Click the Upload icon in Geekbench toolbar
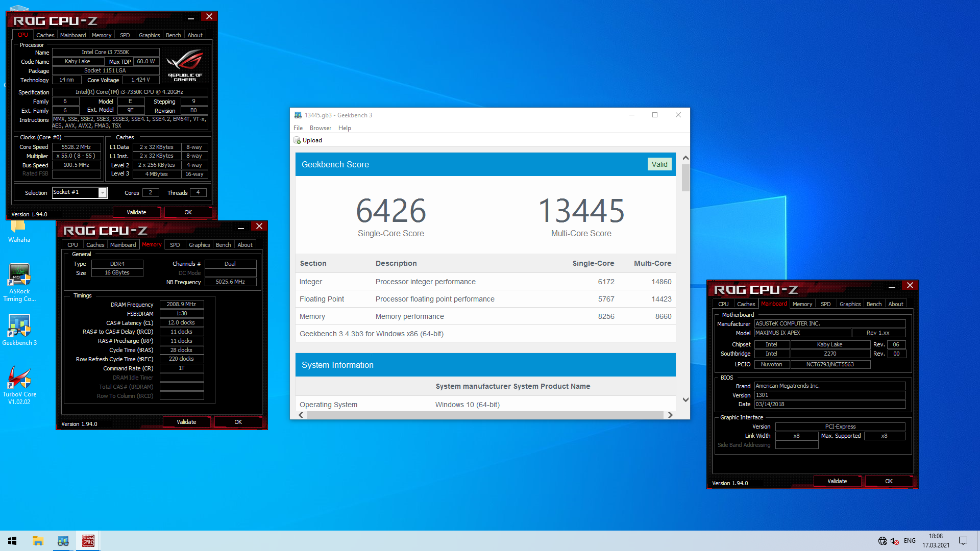This screenshot has height=551, width=980. pos(297,140)
